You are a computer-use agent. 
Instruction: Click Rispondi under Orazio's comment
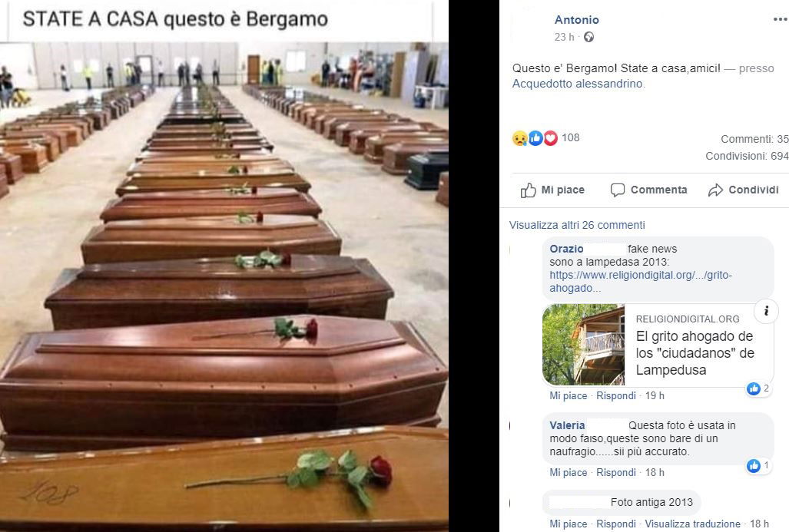(616, 395)
